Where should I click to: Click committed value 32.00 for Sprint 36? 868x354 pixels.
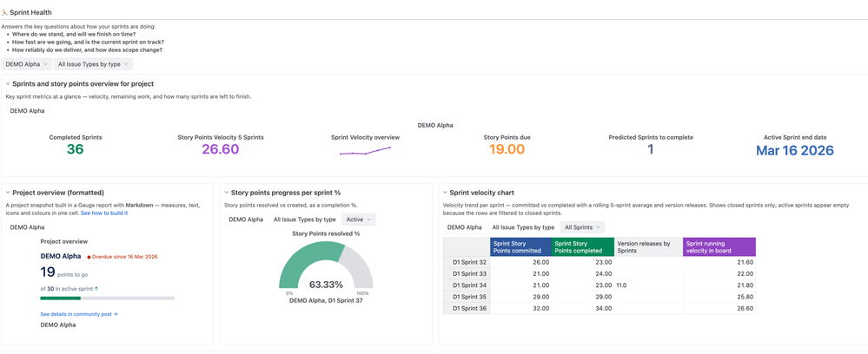pyautogui.click(x=521, y=309)
